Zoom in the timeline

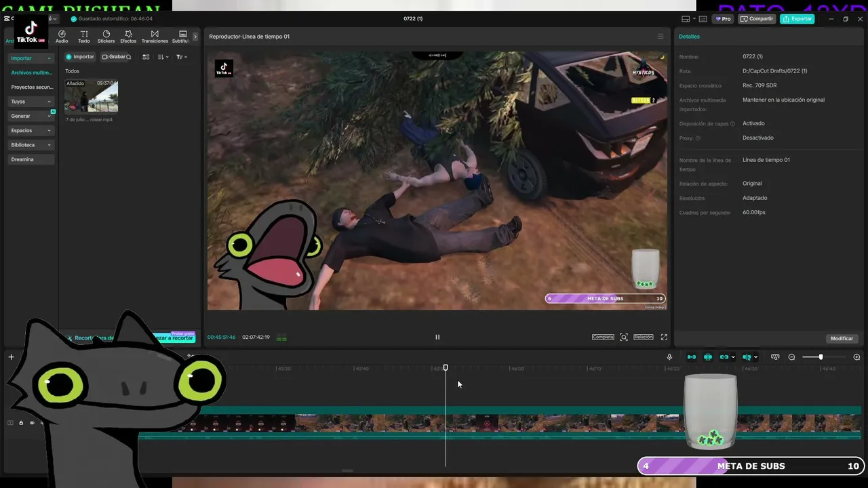[x=856, y=357]
